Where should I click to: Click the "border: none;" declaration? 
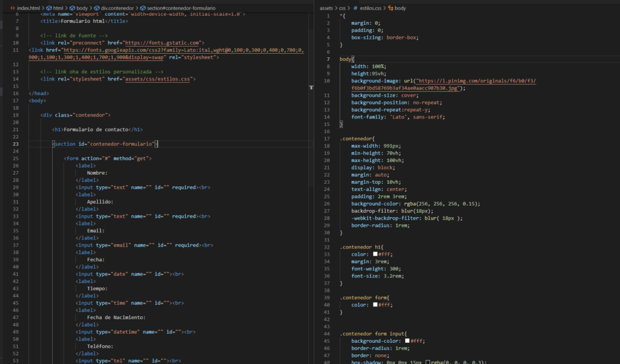point(370,356)
